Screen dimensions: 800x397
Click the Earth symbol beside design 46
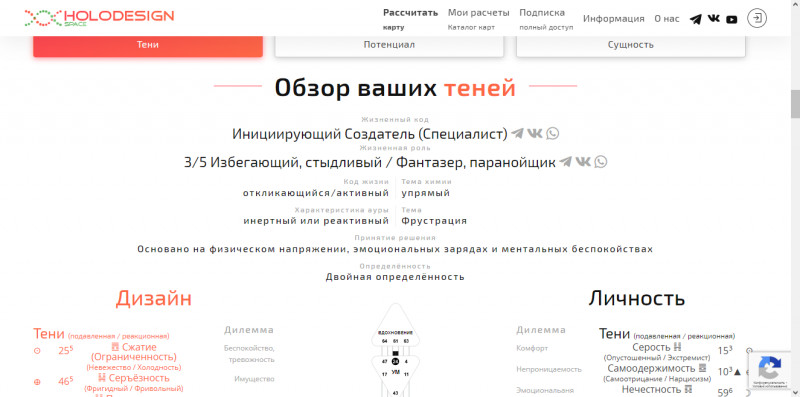pos(37,382)
